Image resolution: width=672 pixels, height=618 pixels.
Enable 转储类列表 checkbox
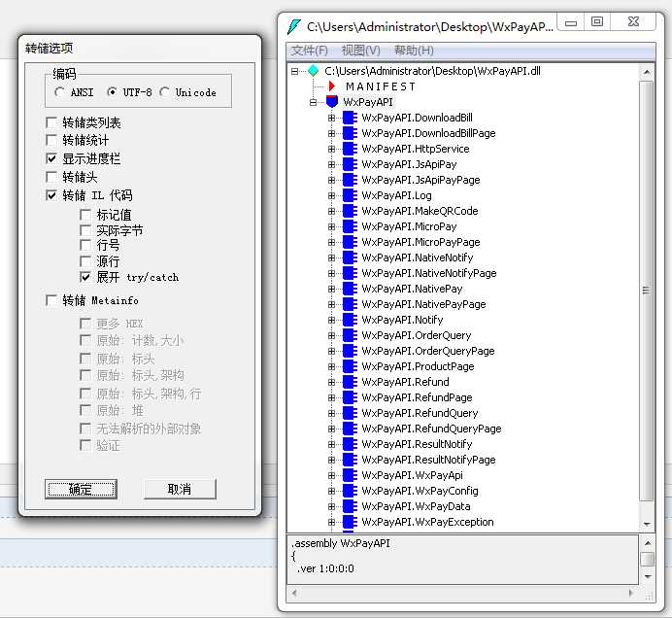point(51,122)
